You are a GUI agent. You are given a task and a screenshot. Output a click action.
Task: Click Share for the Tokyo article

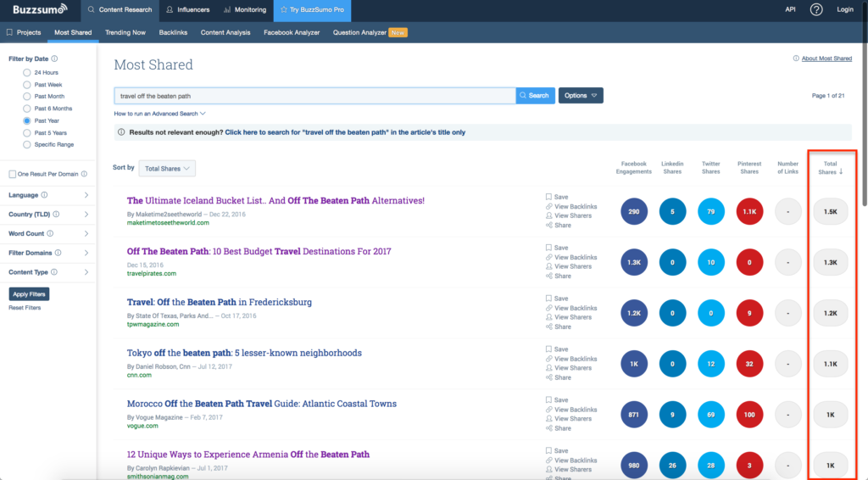[559, 377]
